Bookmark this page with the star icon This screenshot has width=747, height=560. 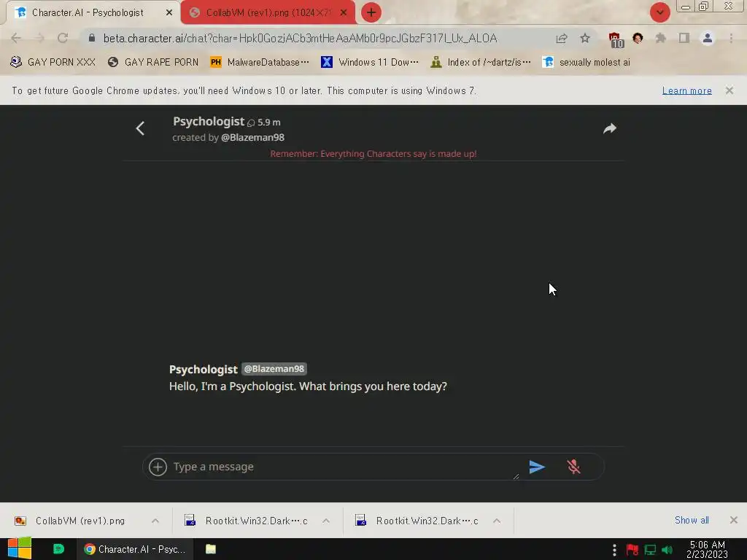tap(585, 38)
